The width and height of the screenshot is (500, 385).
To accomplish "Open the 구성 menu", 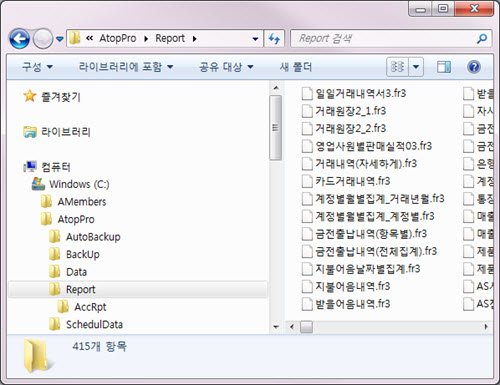I will click(x=37, y=67).
